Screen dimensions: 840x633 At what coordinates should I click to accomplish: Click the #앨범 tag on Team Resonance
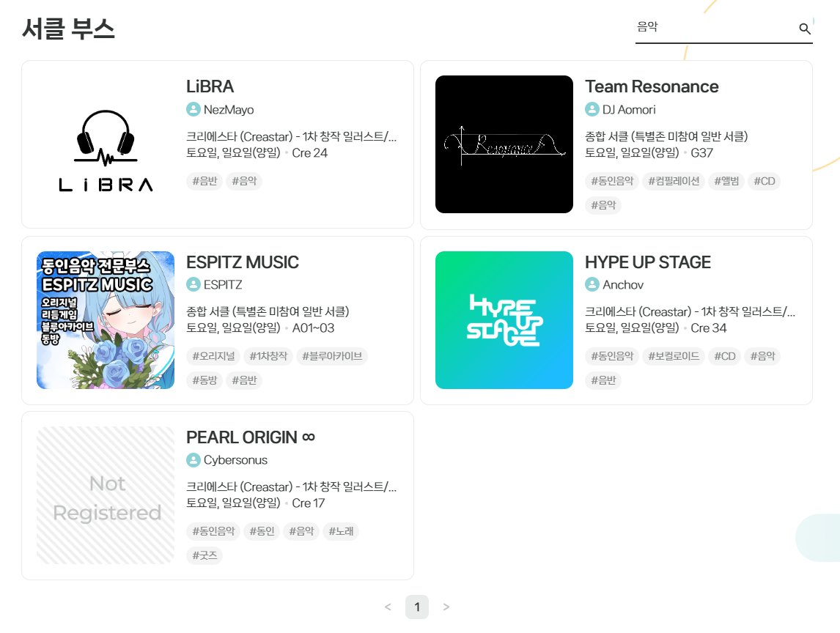[726, 181]
